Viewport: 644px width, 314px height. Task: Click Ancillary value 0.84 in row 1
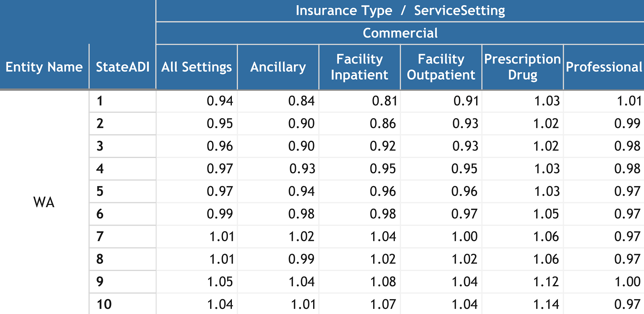[x=301, y=101]
